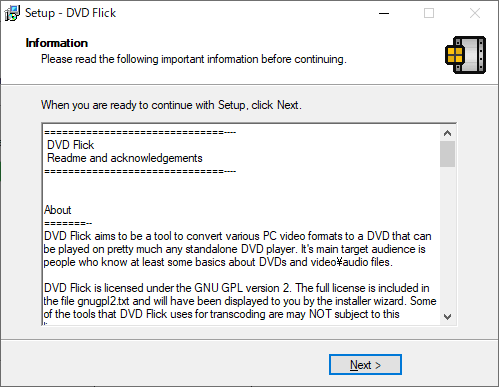Viewport: 499px width, 387px height.
Task: Click the empty scrollbar track below the thumb
Action: 447,237
